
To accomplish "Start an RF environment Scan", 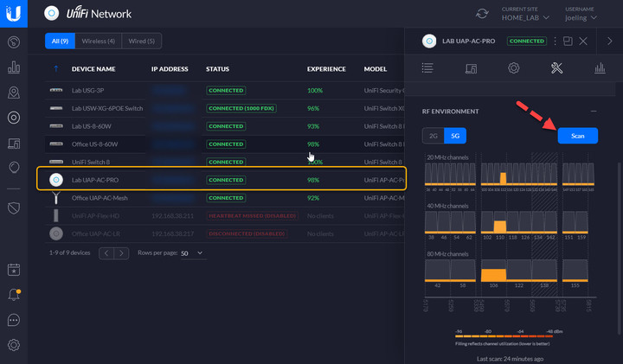I will [x=578, y=136].
